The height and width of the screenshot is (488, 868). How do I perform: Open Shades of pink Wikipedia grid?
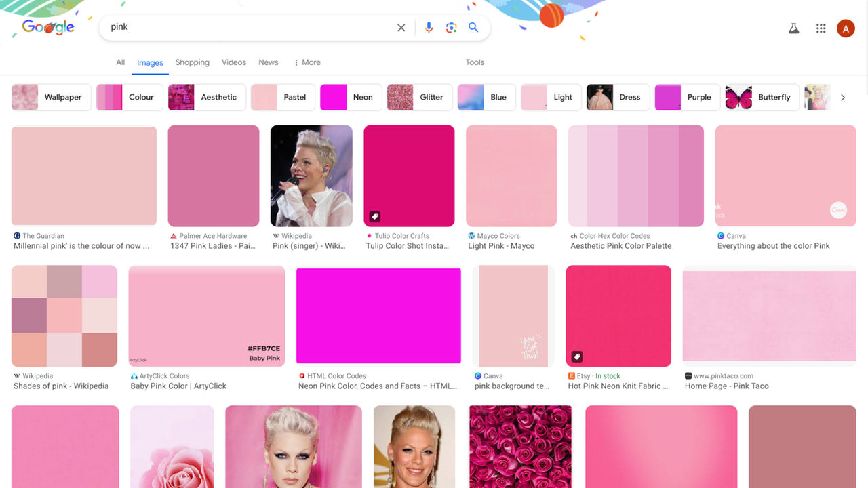coord(64,316)
